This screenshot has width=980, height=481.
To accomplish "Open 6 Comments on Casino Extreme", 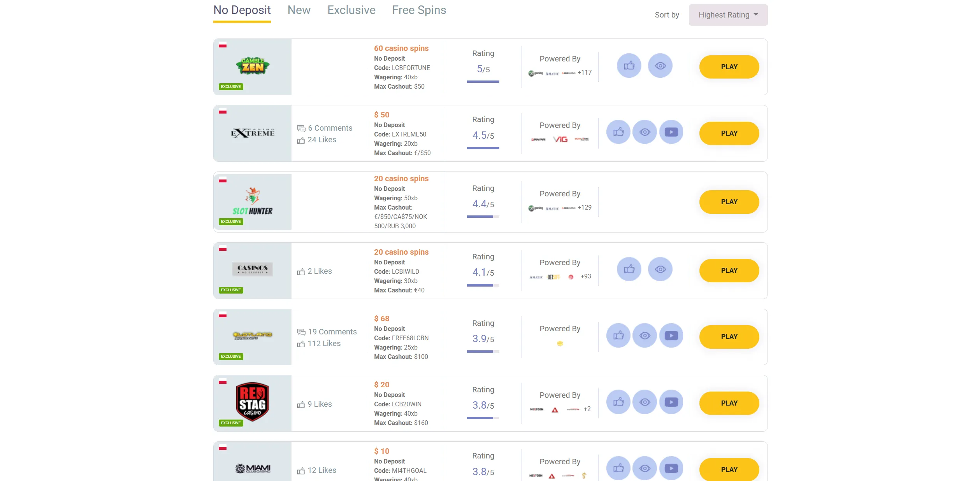I will [325, 128].
